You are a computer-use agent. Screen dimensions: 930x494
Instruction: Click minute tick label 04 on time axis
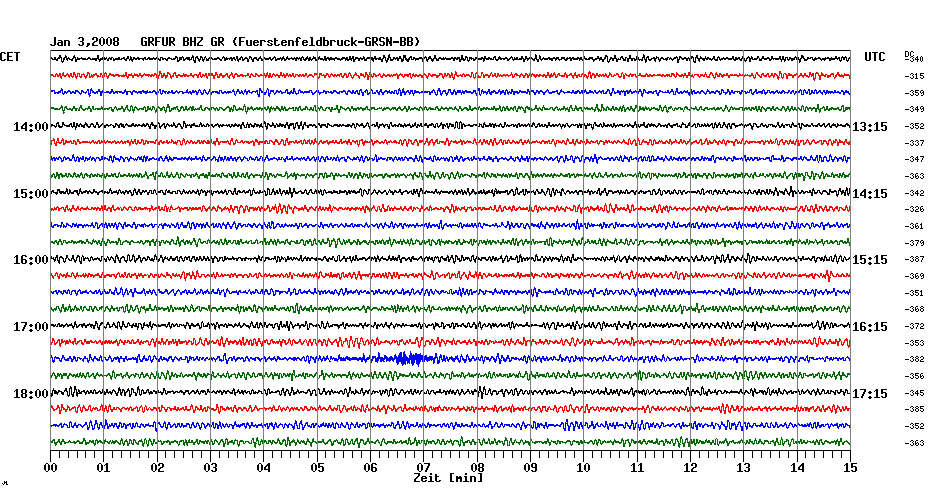(264, 467)
